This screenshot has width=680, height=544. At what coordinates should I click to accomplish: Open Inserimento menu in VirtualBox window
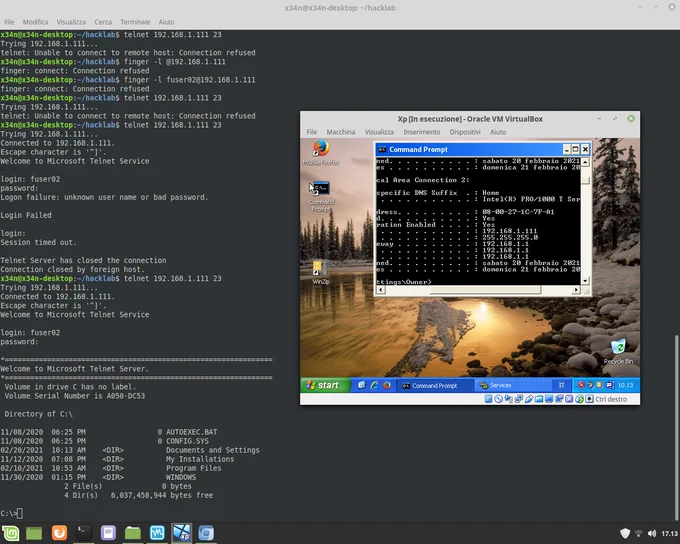click(x=422, y=132)
